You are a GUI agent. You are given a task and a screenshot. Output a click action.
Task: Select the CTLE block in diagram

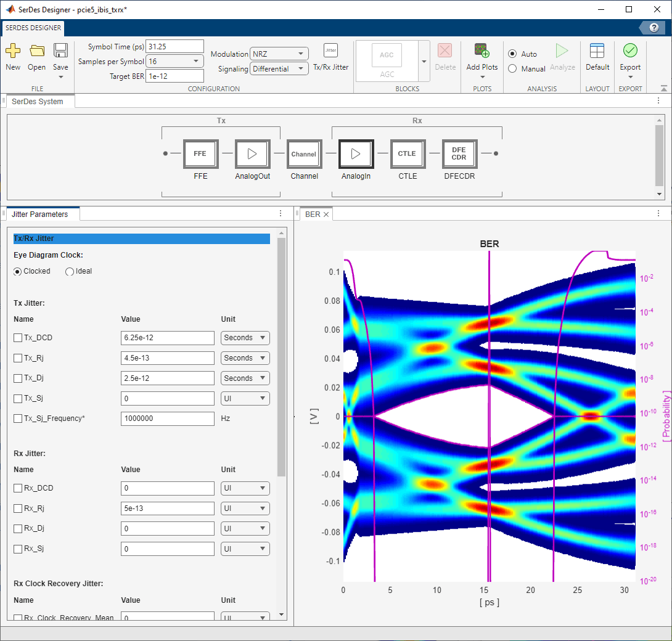tap(407, 154)
